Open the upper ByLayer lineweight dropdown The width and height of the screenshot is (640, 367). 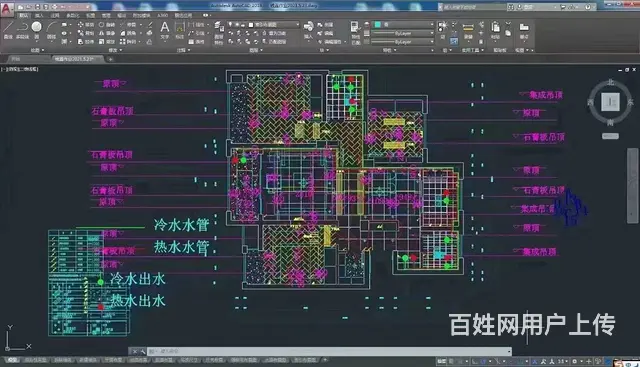point(432,33)
